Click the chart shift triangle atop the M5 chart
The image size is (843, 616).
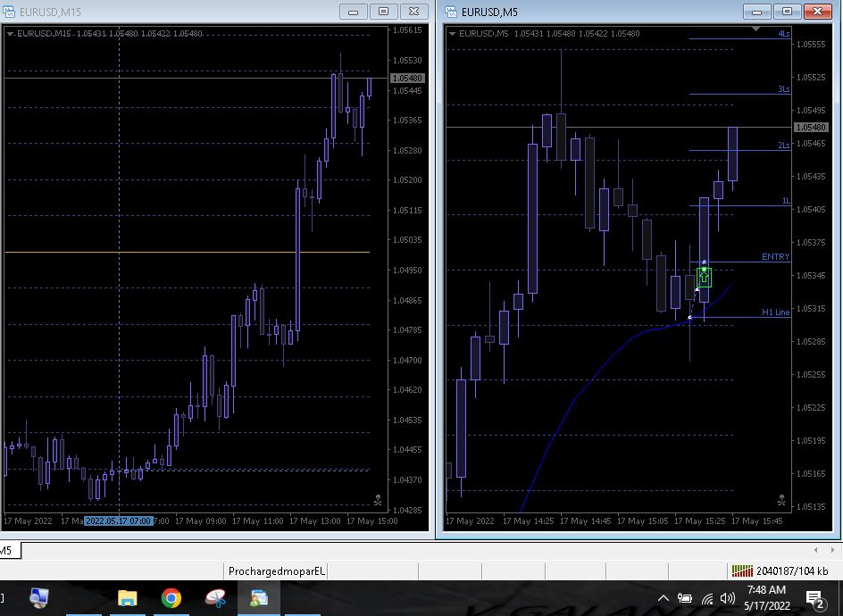tap(755, 29)
